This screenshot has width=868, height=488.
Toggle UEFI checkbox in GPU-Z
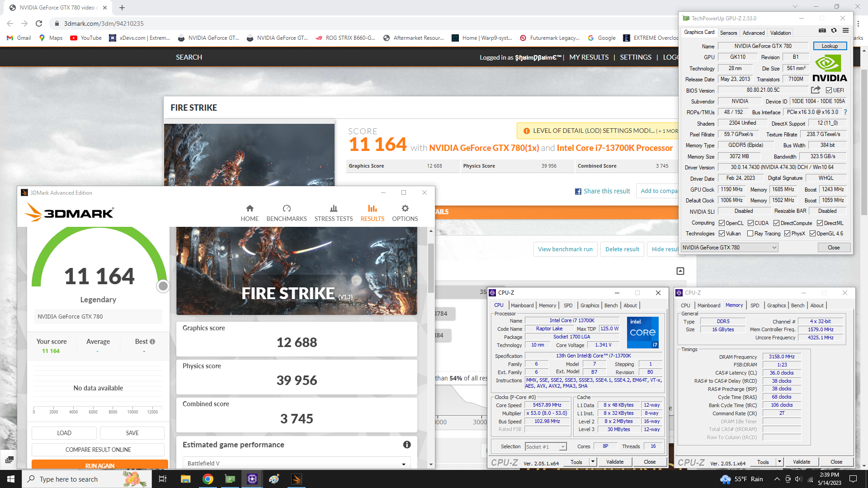tap(829, 90)
